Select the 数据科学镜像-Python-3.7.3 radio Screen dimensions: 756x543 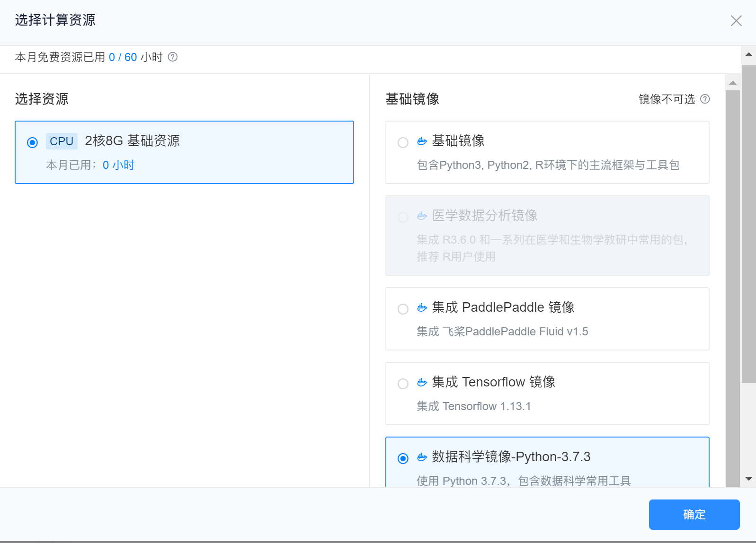click(x=403, y=458)
